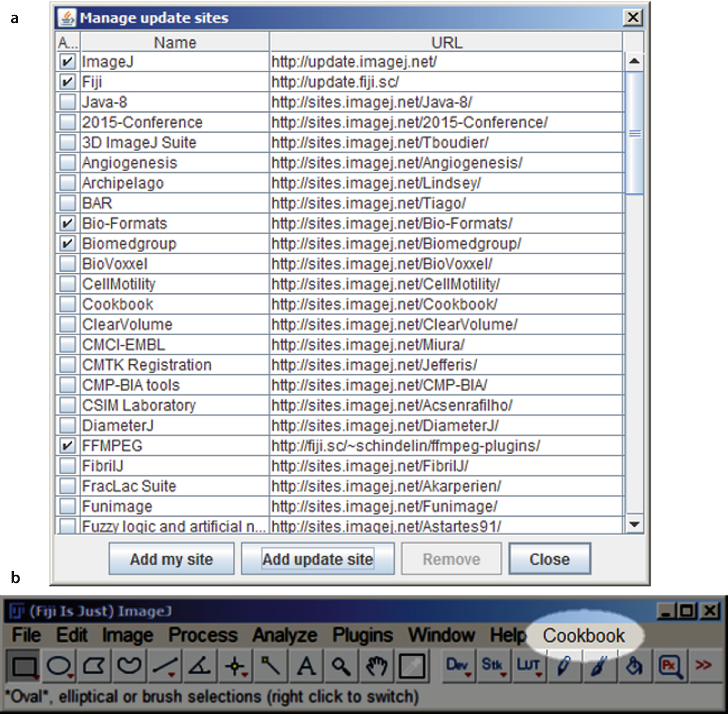Enable the 3D ImageJ Suite update site
The image size is (728, 714).
68,142
